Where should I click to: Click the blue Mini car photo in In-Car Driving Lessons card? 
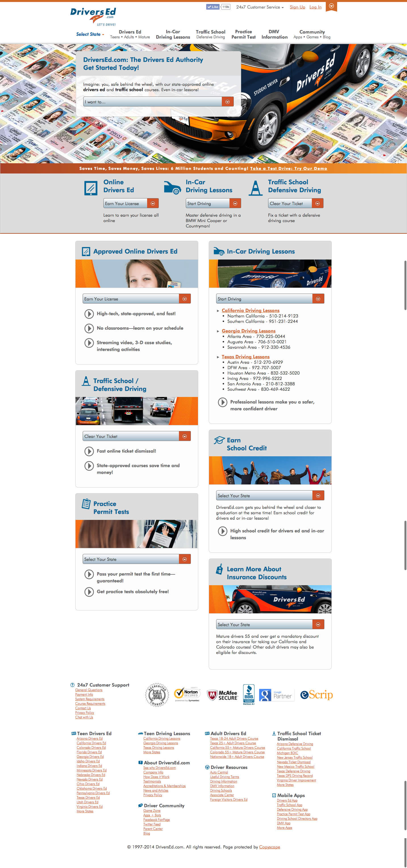[x=270, y=274]
